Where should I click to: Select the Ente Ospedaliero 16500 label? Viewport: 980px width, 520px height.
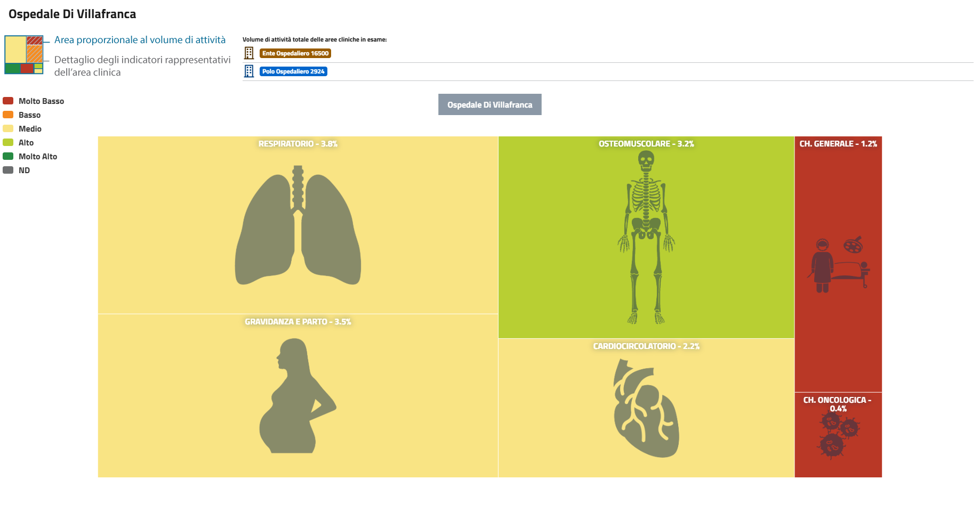pos(295,53)
